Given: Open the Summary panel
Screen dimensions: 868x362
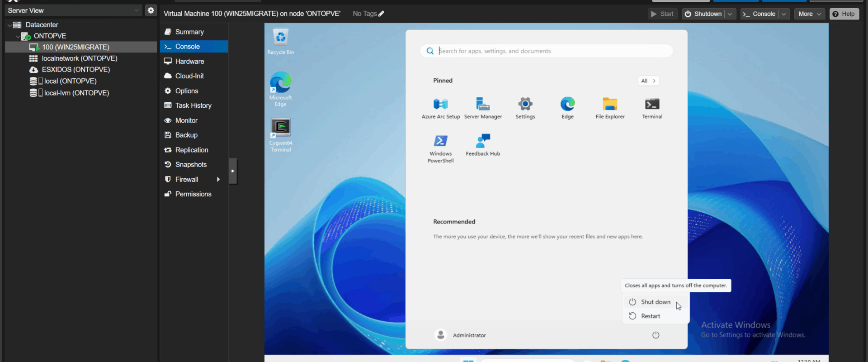Looking at the screenshot, I should pyautogui.click(x=194, y=32).
